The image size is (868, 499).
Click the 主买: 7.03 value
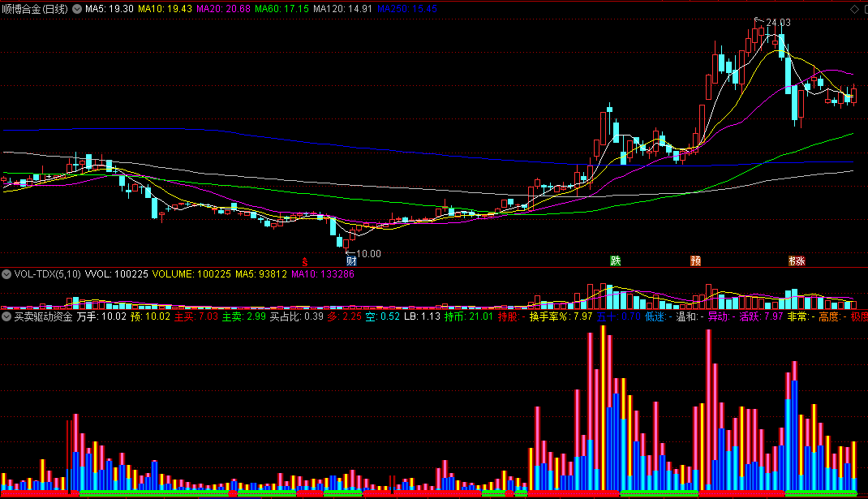[196, 316]
